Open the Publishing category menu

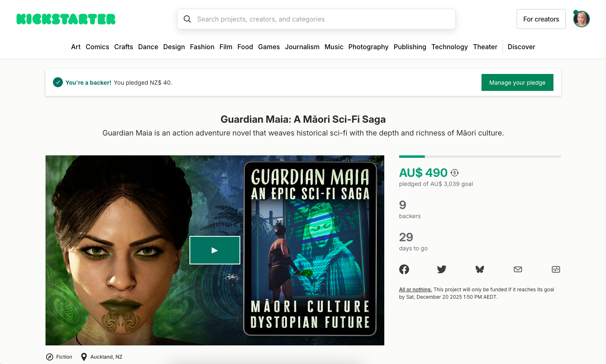point(410,47)
